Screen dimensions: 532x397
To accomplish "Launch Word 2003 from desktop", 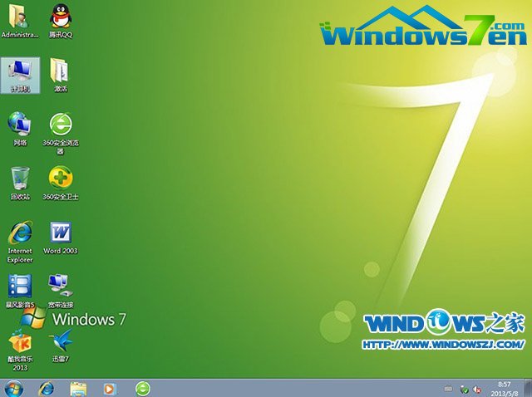I will point(60,233).
